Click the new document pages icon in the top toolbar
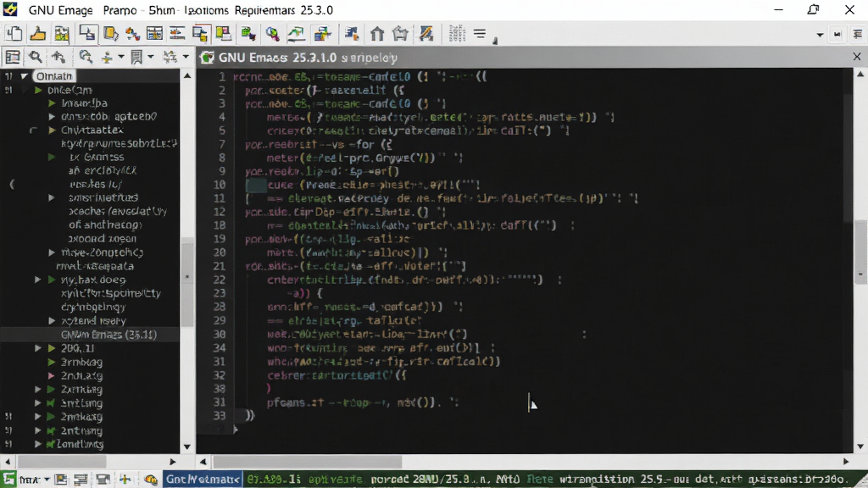The width and height of the screenshot is (868, 488). [14, 34]
